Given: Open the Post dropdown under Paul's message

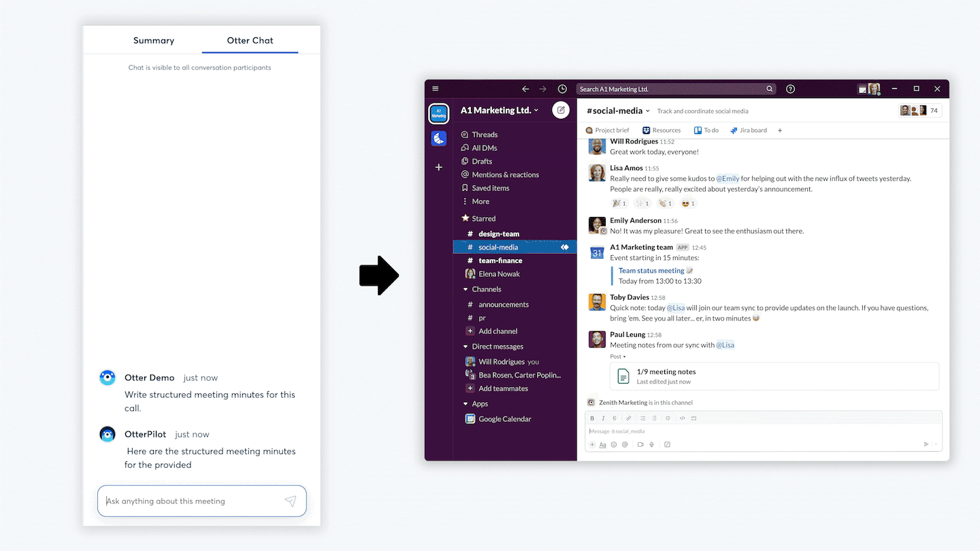Looking at the screenshot, I should pyautogui.click(x=618, y=356).
